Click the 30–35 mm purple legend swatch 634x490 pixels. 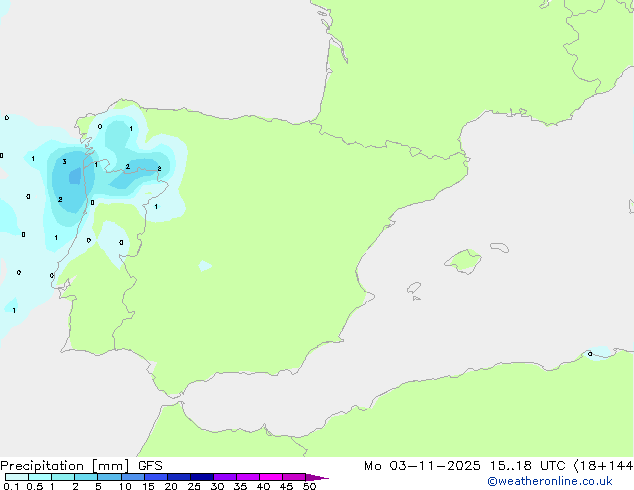click(225, 477)
